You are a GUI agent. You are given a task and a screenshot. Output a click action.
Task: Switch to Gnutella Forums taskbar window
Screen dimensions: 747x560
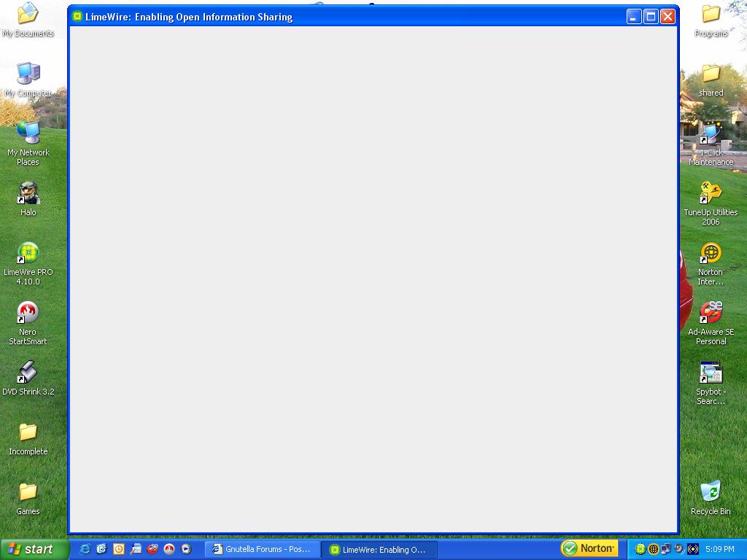[261, 549]
